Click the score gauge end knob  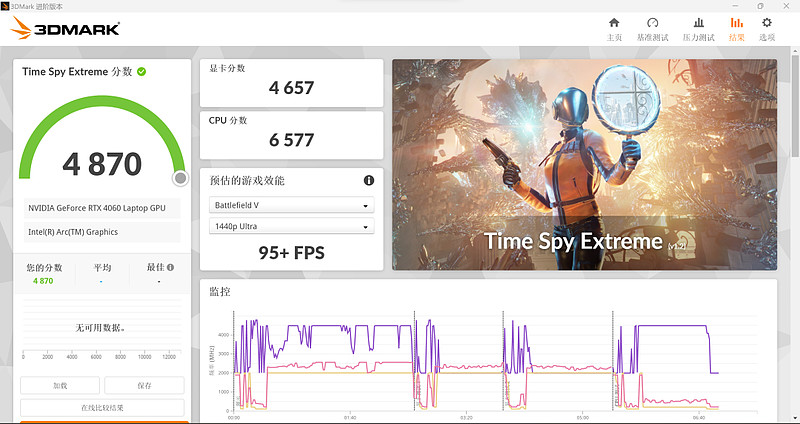[x=180, y=178]
